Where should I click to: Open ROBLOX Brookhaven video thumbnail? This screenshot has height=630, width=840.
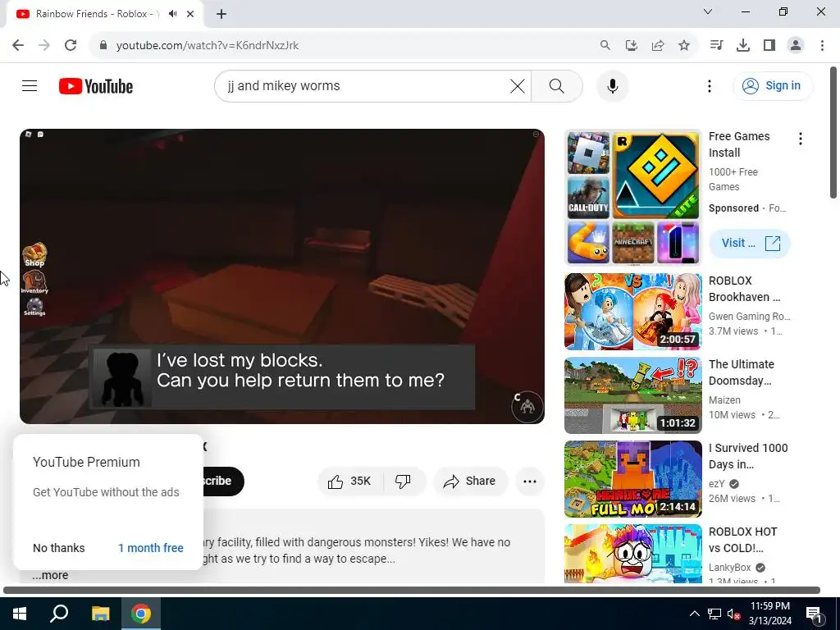(x=632, y=311)
